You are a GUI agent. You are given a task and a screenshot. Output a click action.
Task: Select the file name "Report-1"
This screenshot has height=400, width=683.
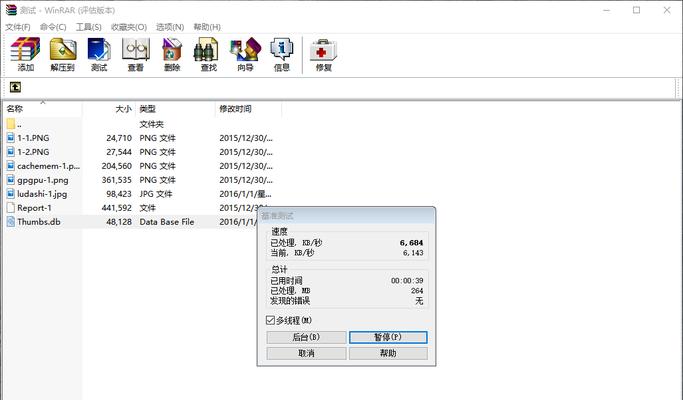[x=34, y=208]
